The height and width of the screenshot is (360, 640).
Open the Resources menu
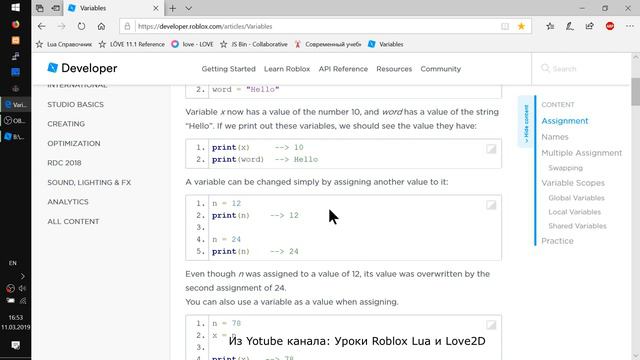coord(394,69)
